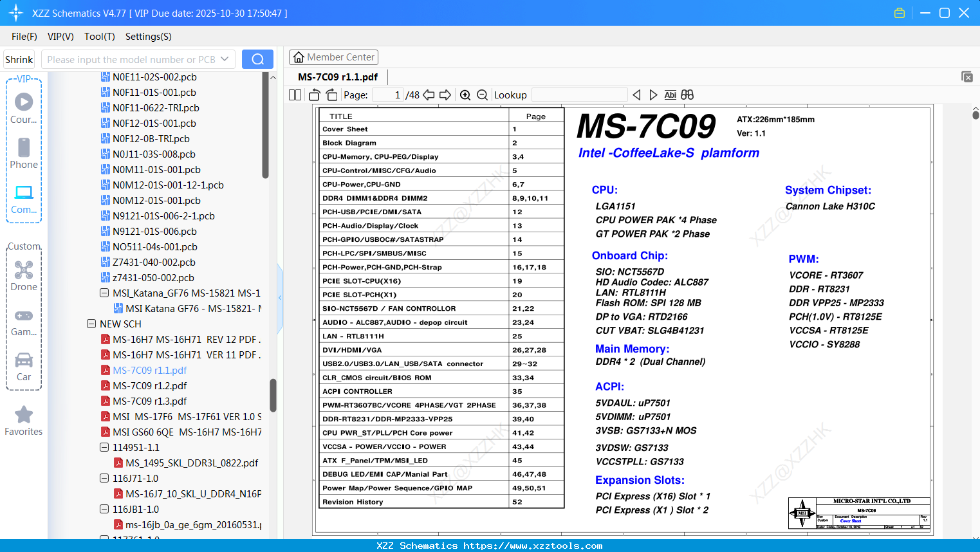Collapse the 116JB1-1.0 folder
The width and height of the screenshot is (980, 552).
coord(104,510)
